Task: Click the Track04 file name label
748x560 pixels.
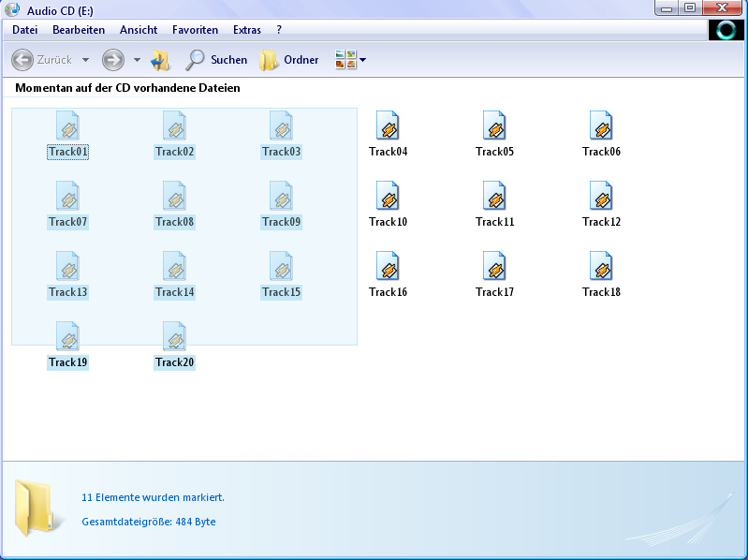Action: (x=388, y=152)
